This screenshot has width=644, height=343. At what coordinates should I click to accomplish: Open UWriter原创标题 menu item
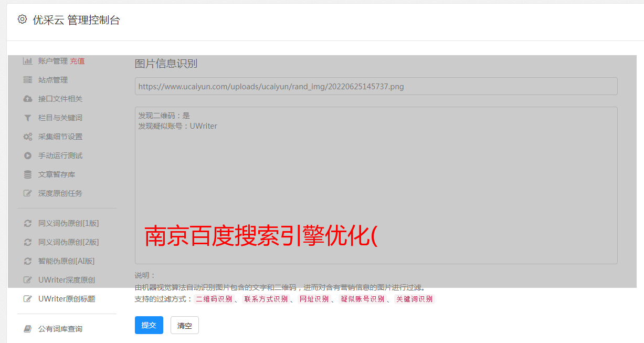pos(67,299)
